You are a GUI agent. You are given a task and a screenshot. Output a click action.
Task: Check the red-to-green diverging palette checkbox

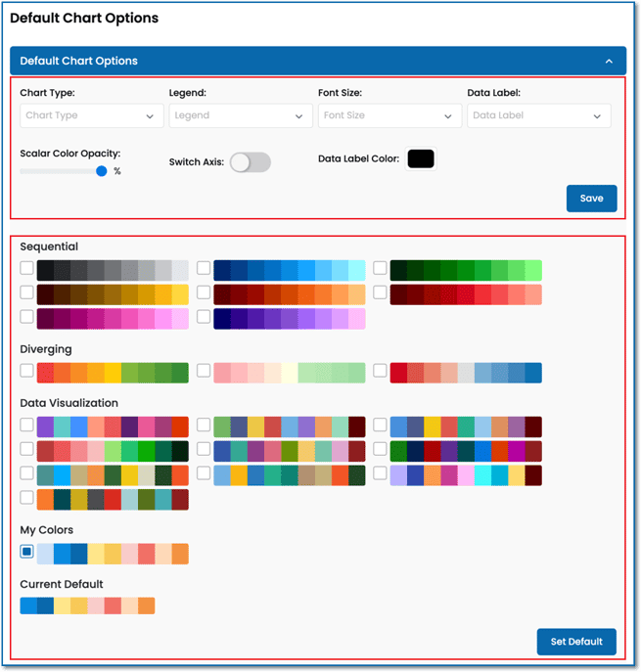point(26,371)
